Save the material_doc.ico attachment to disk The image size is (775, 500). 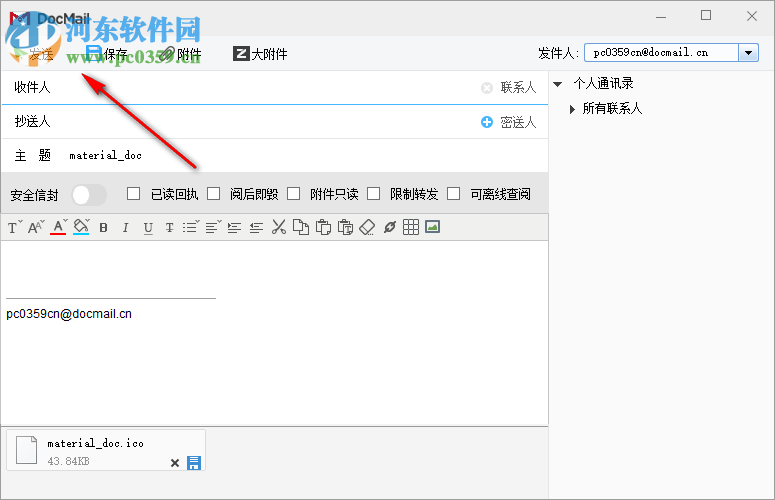click(194, 463)
